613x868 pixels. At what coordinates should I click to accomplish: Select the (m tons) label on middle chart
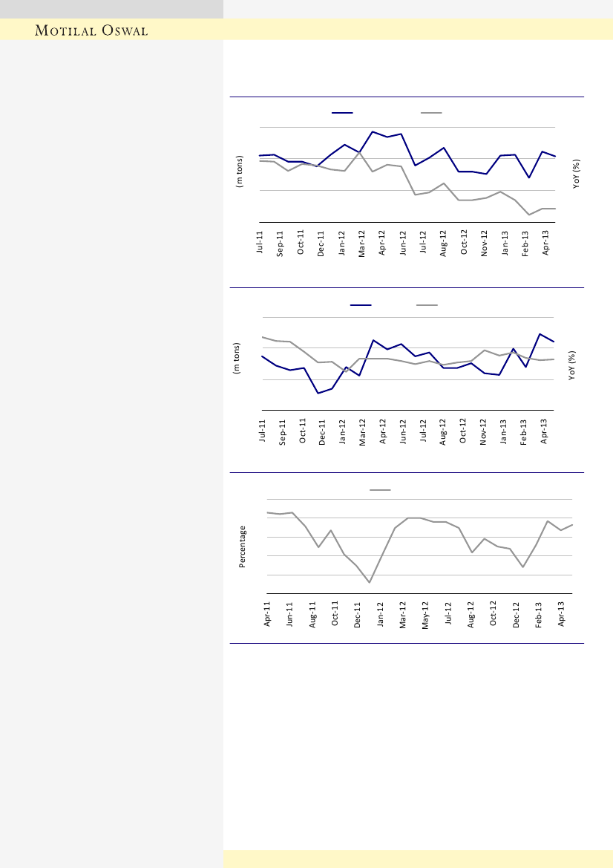coord(237,359)
